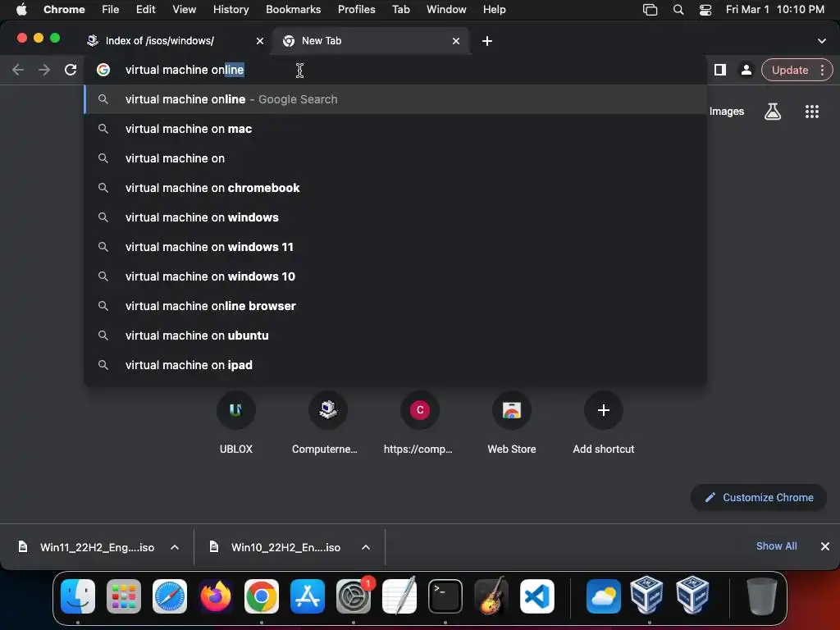Open the side panel icon
This screenshot has width=840, height=630.
720,70
